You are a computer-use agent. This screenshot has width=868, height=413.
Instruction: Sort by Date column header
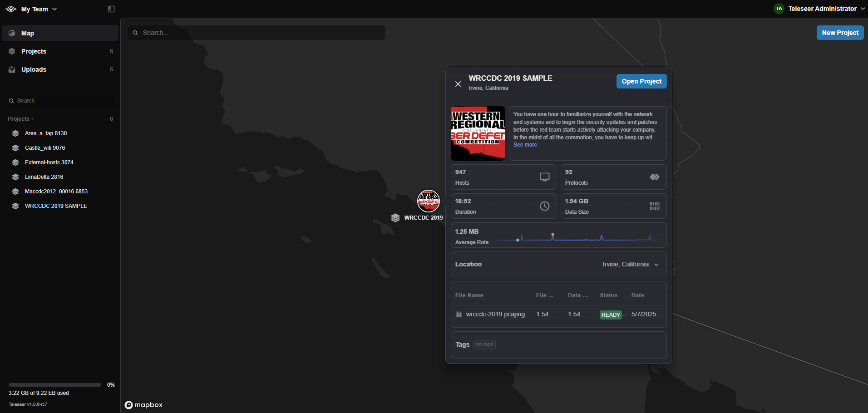pyautogui.click(x=638, y=295)
